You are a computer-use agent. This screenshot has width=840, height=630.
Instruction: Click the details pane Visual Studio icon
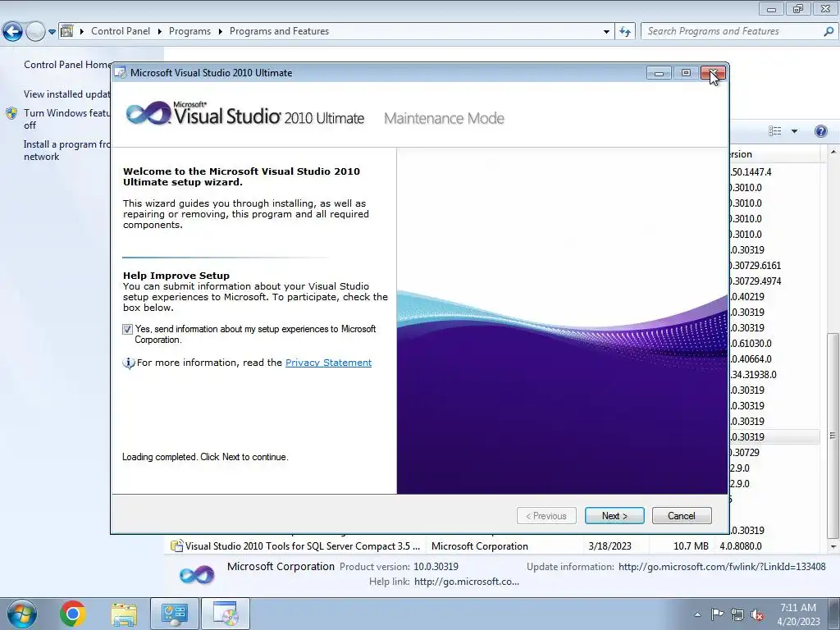click(x=197, y=575)
